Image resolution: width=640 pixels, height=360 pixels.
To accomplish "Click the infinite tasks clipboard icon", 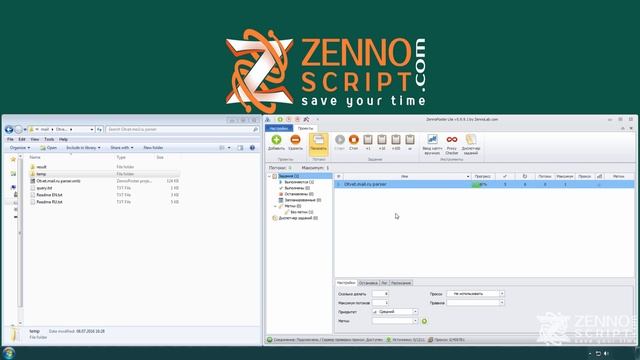I will [410, 140].
